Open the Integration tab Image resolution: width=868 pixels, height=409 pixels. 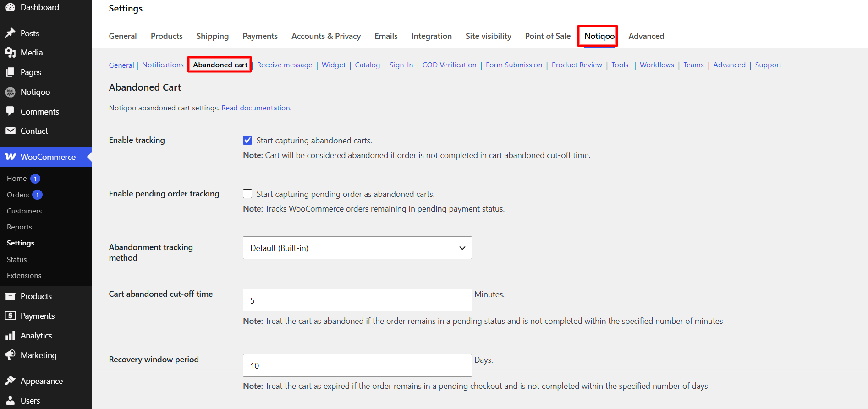[431, 36]
